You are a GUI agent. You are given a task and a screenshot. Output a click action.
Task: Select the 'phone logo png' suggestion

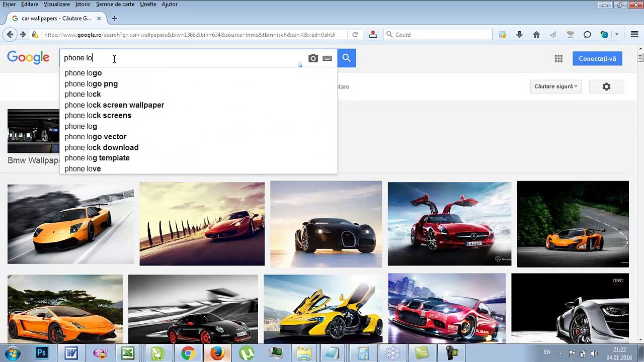coord(91,84)
